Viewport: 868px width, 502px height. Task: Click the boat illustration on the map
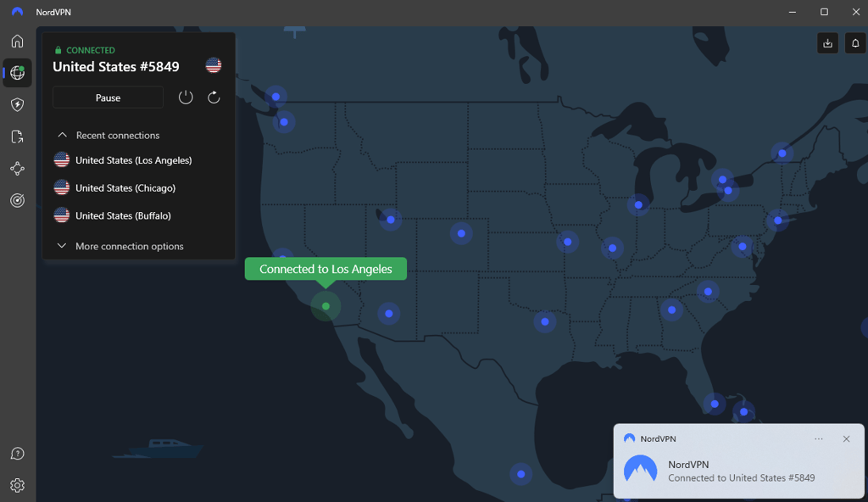(x=158, y=449)
